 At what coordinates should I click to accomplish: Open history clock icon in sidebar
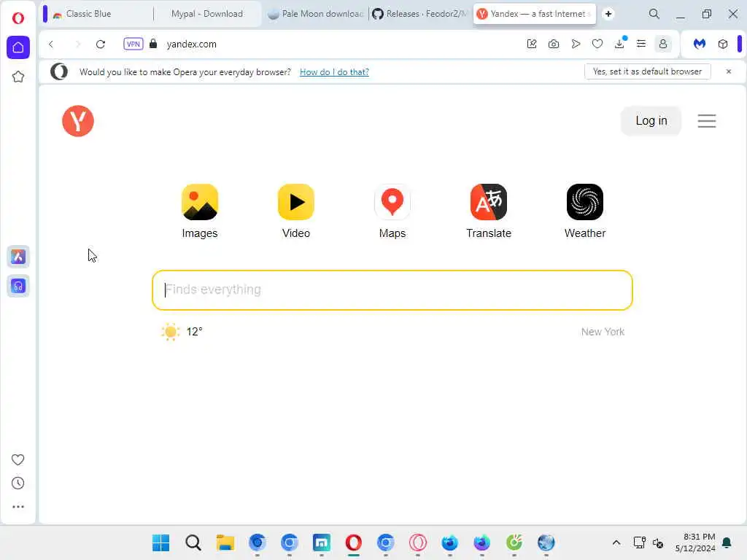point(18,483)
